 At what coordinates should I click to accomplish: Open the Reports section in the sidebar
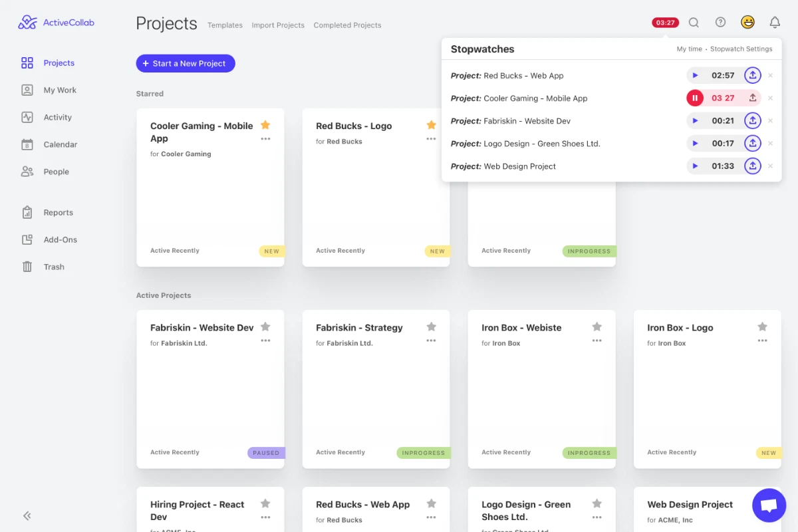pyautogui.click(x=59, y=212)
